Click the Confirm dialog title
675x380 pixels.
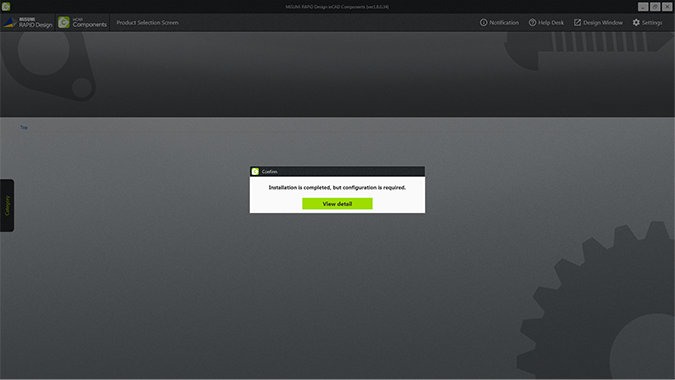(269, 171)
